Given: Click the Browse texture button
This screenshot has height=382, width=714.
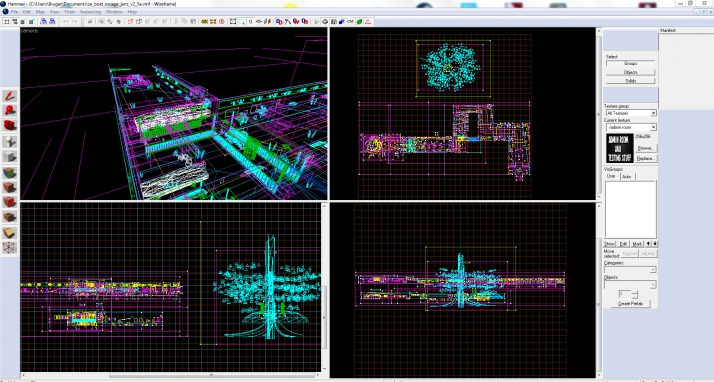Looking at the screenshot, I should click(645, 148).
